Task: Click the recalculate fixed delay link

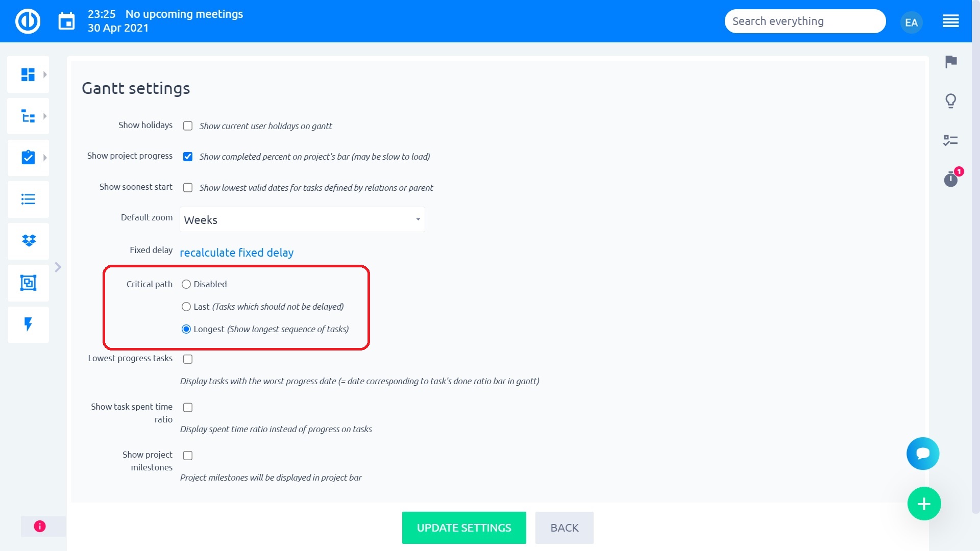Action: click(236, 253)
